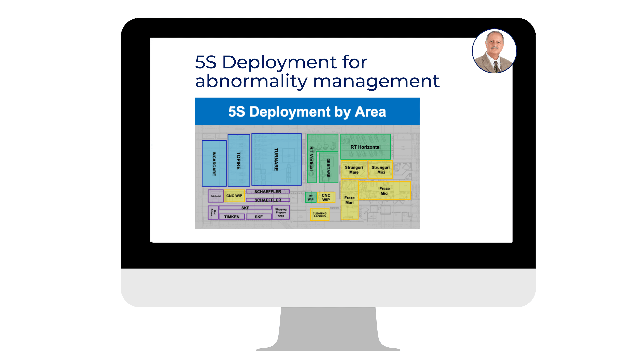
Task: Select the Brichetat purple box
Action: click(216, 196)
